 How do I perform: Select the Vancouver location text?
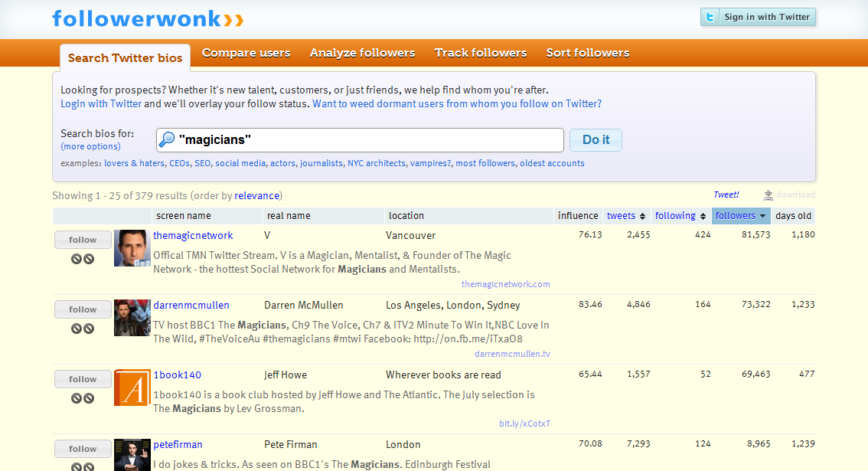[x=411, y=236]
